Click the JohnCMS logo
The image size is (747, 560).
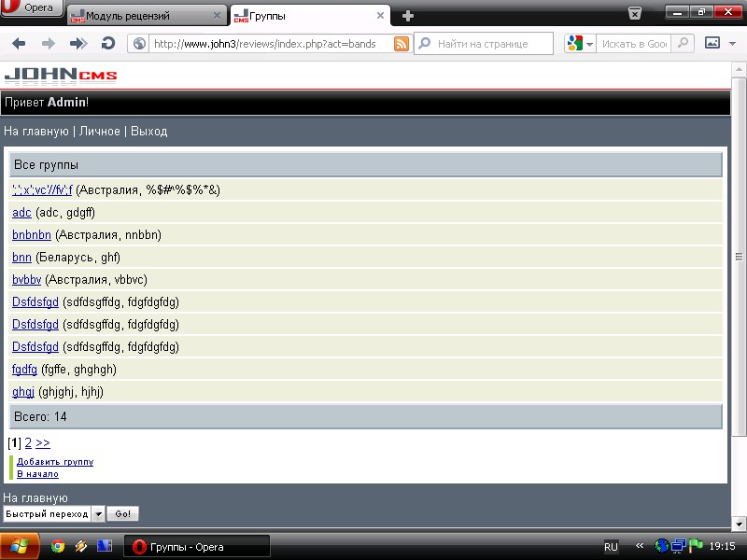61,76
